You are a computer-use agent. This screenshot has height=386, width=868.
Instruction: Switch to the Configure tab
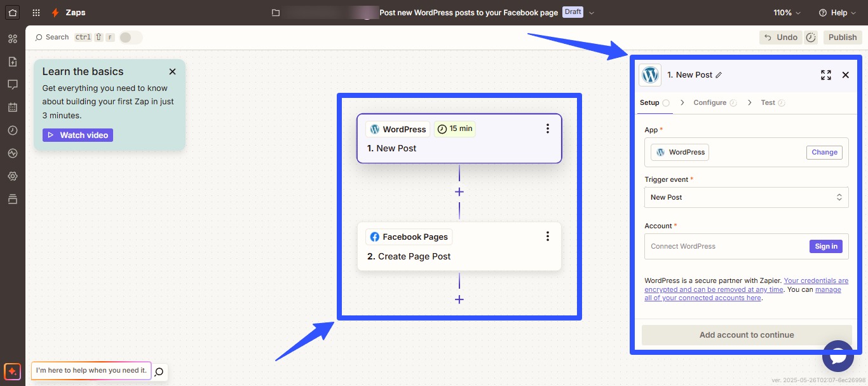pos(710,102)
